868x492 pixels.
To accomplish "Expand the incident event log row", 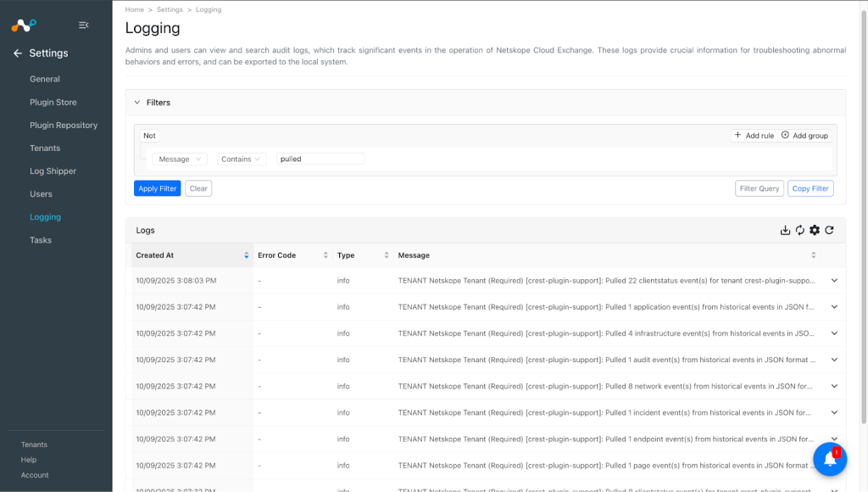I will (834, 413).
